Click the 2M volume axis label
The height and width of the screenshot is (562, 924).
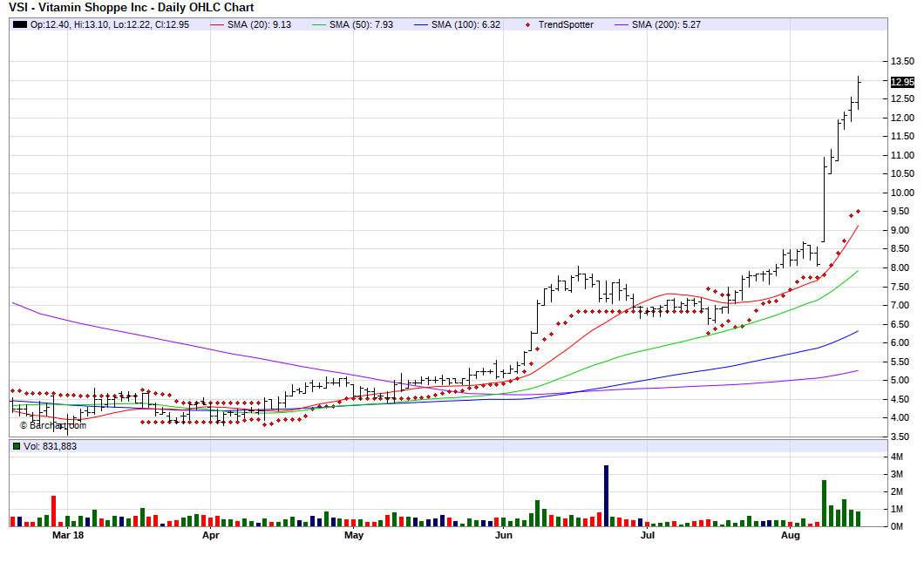[897, 492]
